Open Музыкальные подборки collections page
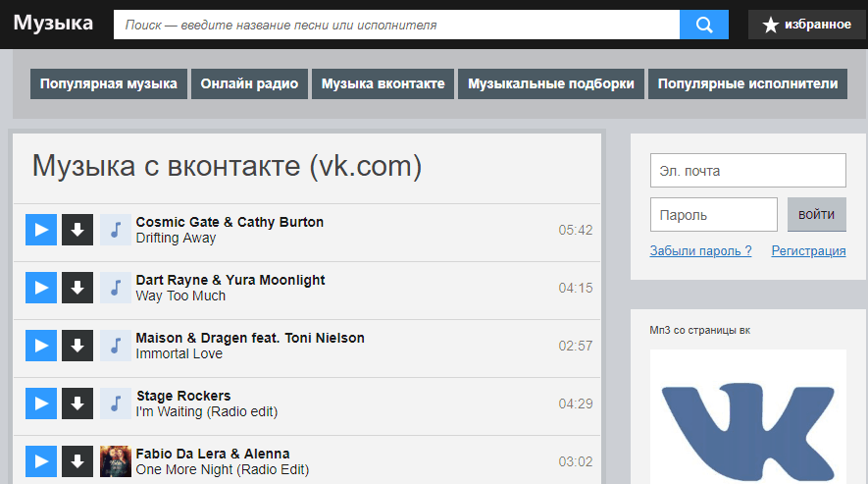 (551, 84)
